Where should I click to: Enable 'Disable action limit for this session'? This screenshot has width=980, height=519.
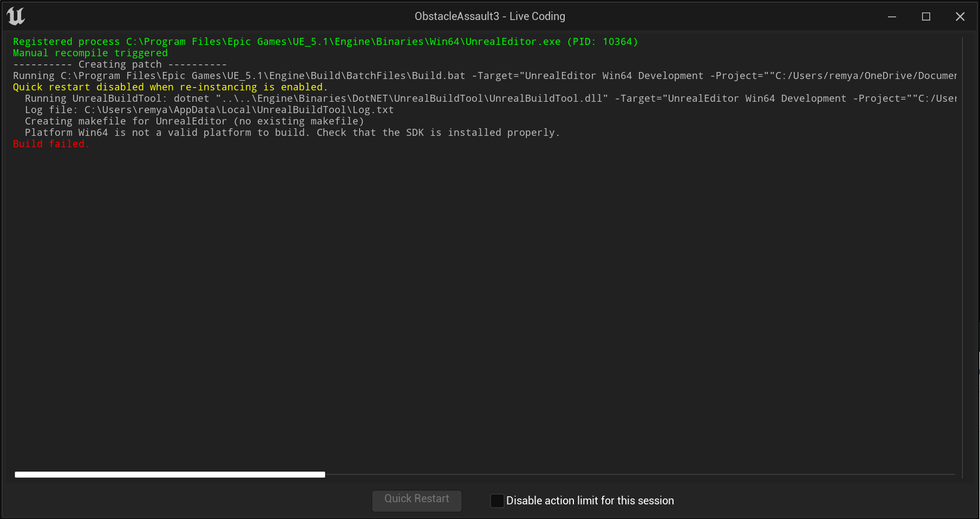(496, 501)
